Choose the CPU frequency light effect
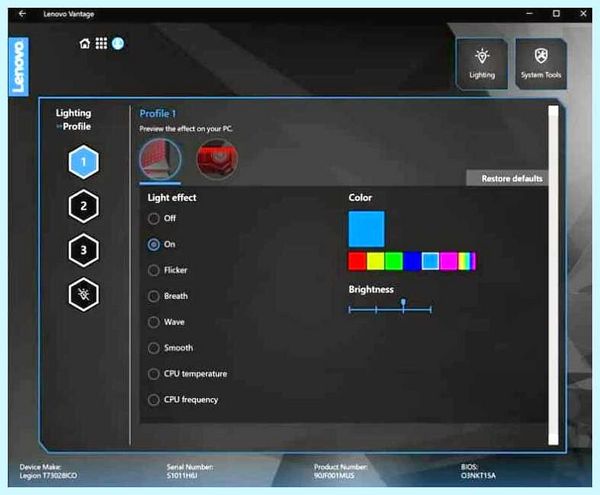The width and height of the screenshot is (600, 495). coord(183,400)
